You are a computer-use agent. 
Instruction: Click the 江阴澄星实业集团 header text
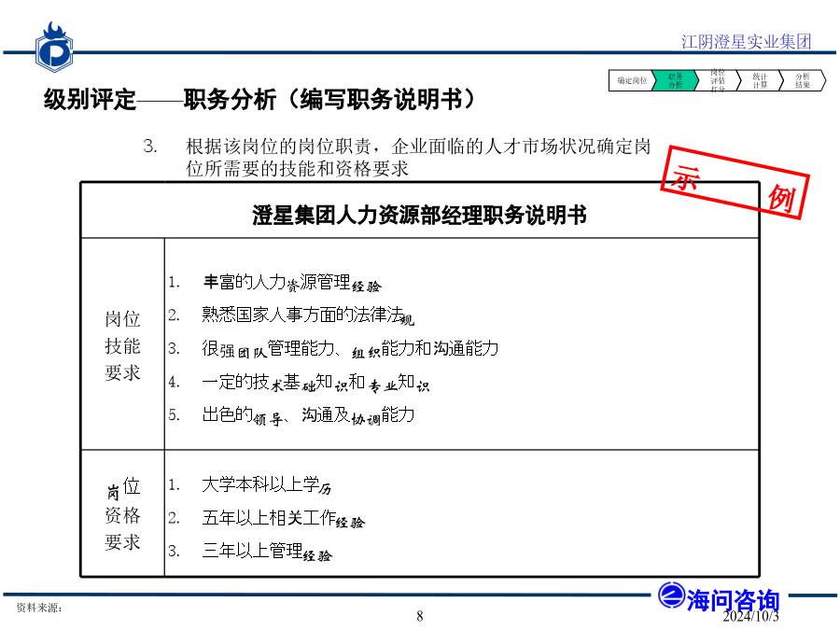coord(746,41)
